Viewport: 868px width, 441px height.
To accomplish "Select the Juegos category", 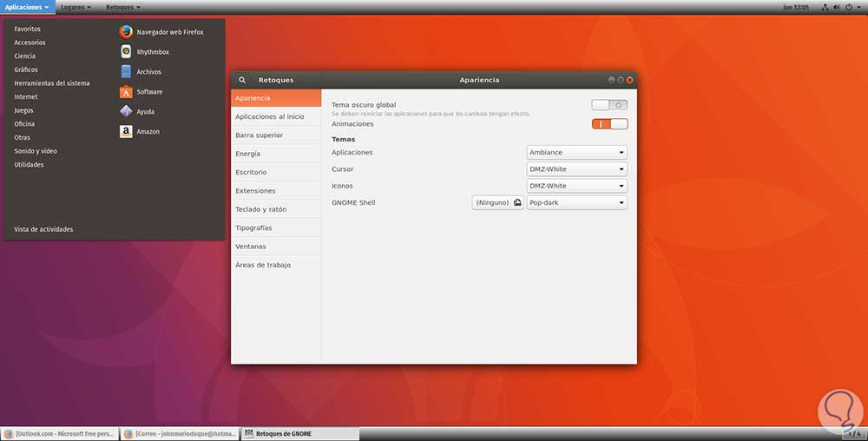I will [x=23, y=110].
